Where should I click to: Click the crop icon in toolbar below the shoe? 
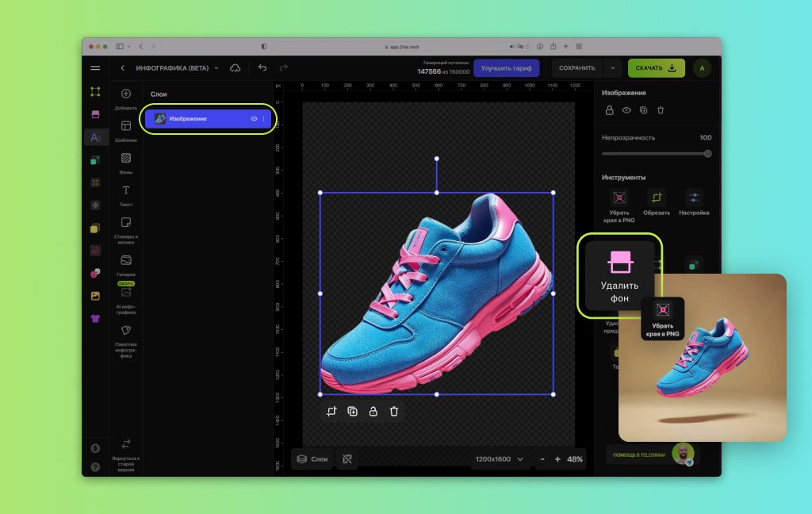331,412
